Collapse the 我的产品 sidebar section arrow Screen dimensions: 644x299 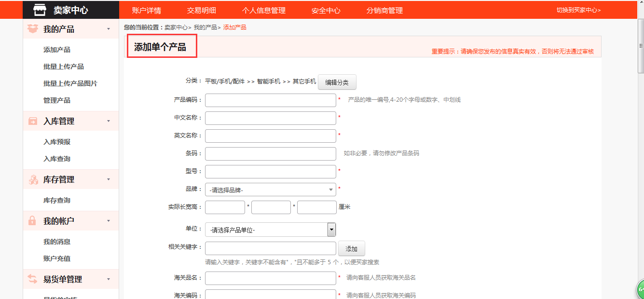[109, 29]
